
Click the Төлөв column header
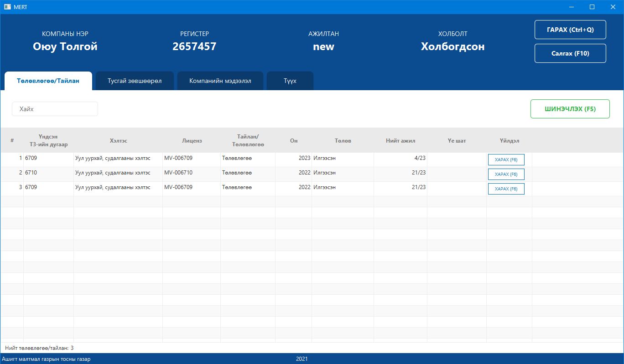[343, 141]
